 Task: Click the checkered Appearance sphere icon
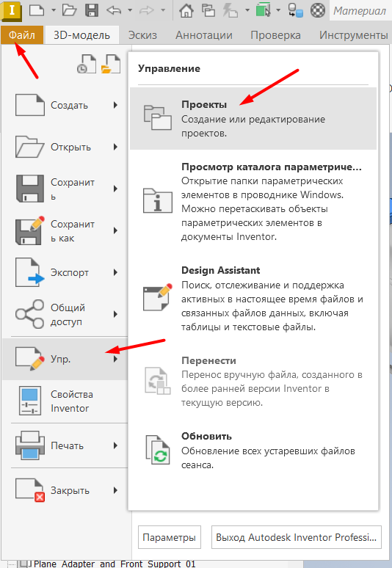(317, 10)
